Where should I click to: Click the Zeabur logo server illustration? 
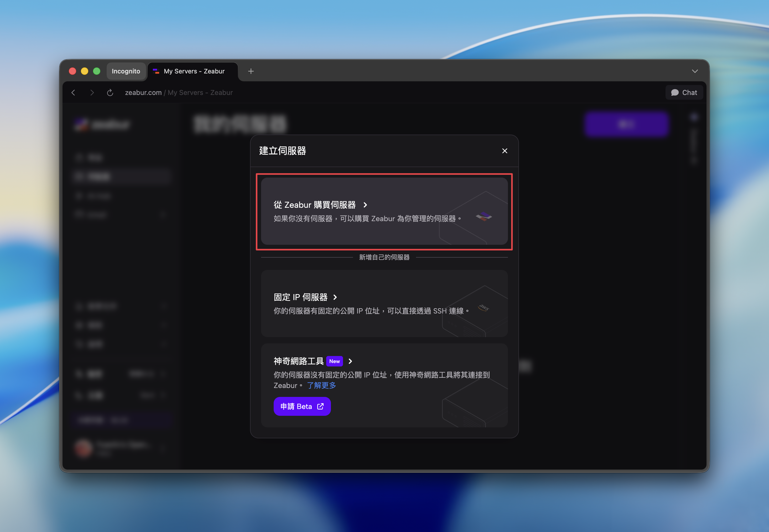pyautogui.click(x=484, y=217)
